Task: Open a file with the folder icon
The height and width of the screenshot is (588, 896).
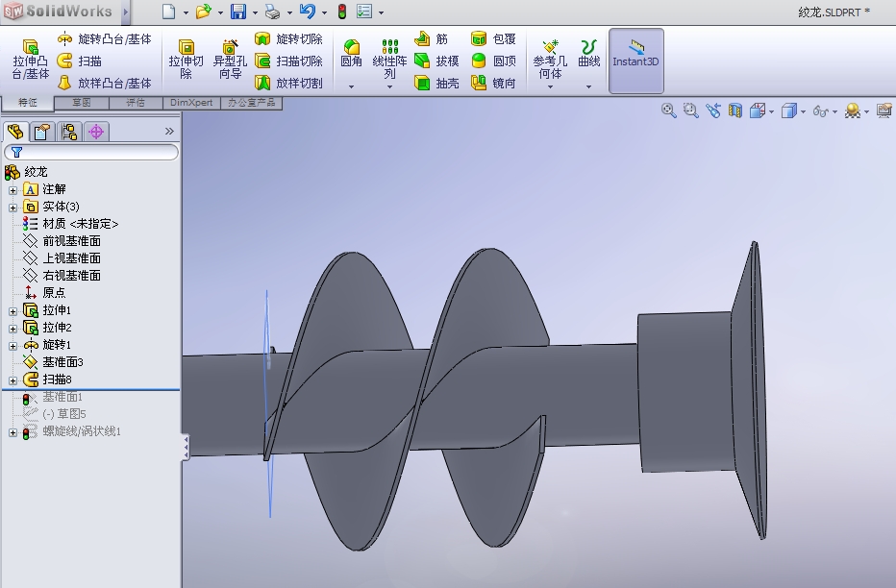Action: (203, 12)
